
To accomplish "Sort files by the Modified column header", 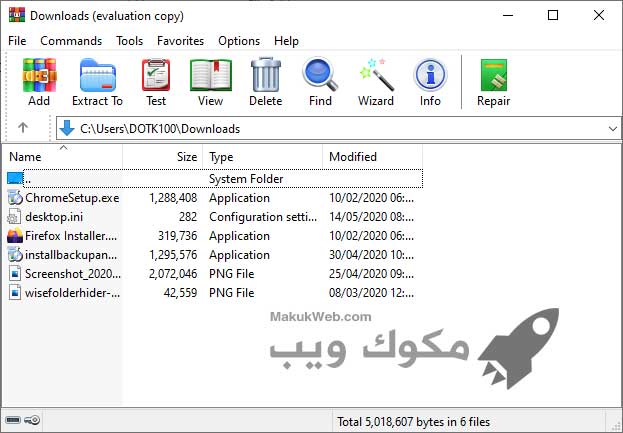I will (353, 157).
